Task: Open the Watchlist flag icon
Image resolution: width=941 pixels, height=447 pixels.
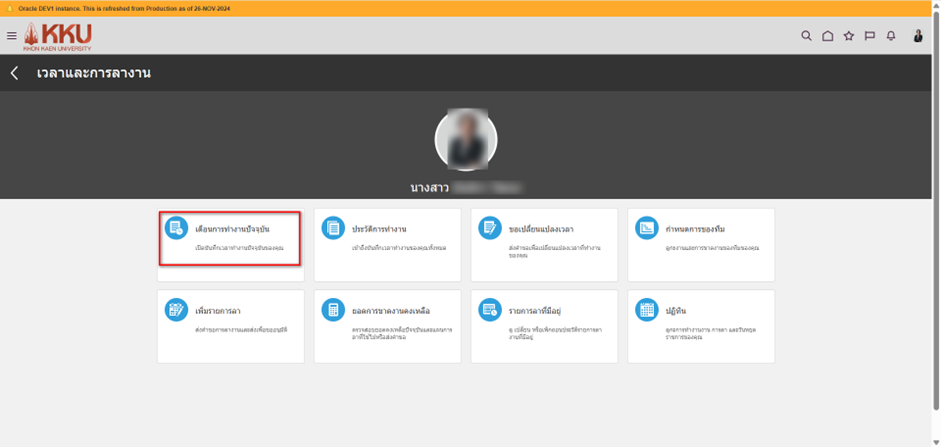Action: pos(869,36)
